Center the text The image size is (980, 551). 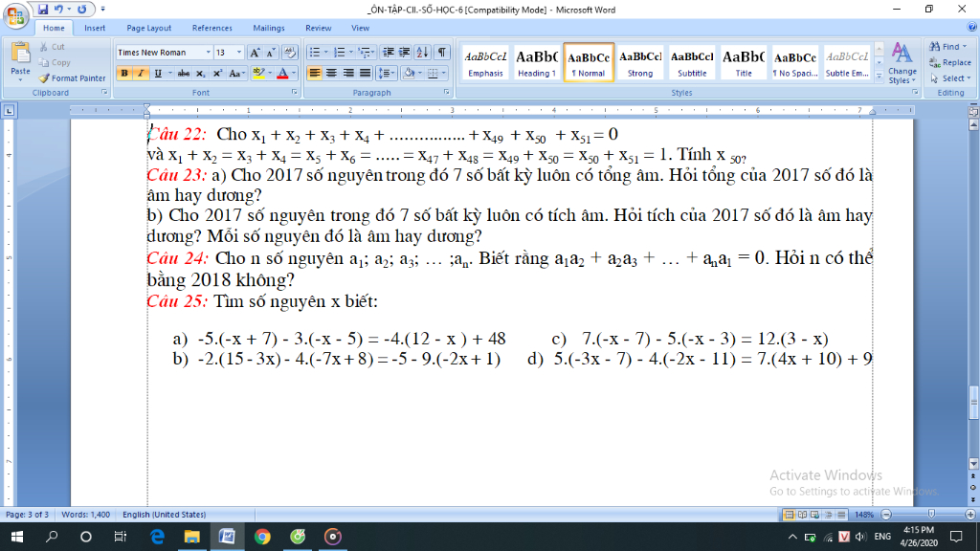pos(331,73)
